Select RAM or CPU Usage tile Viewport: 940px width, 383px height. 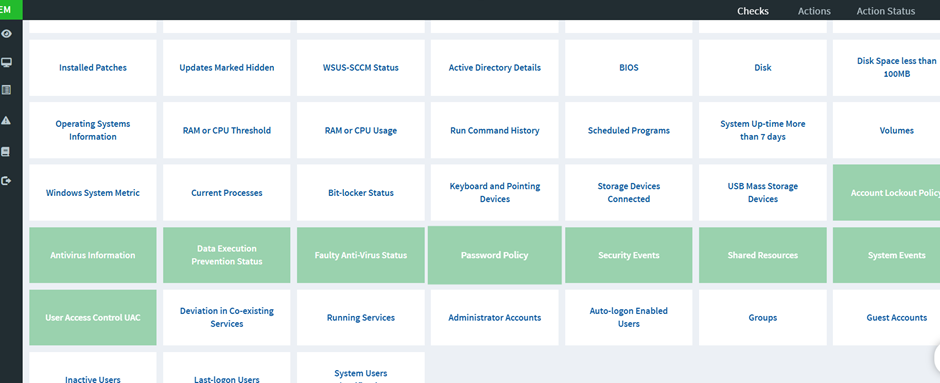tap(361, 130)
